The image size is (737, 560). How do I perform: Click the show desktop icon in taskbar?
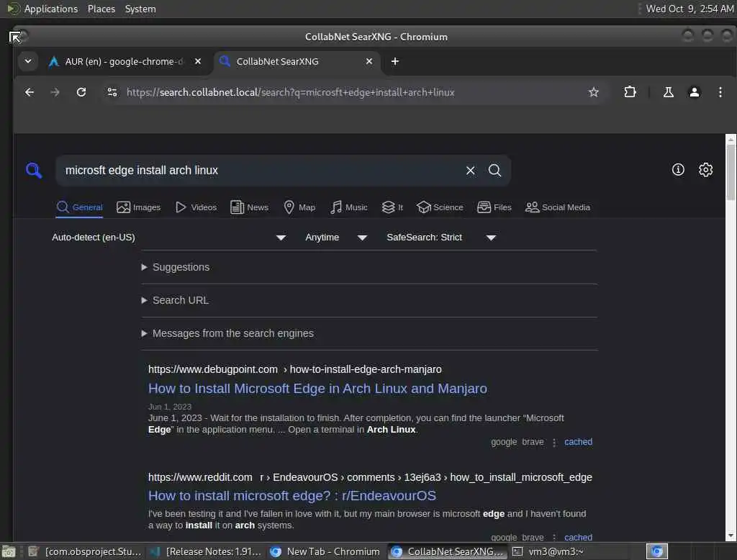tap(9, 551)
